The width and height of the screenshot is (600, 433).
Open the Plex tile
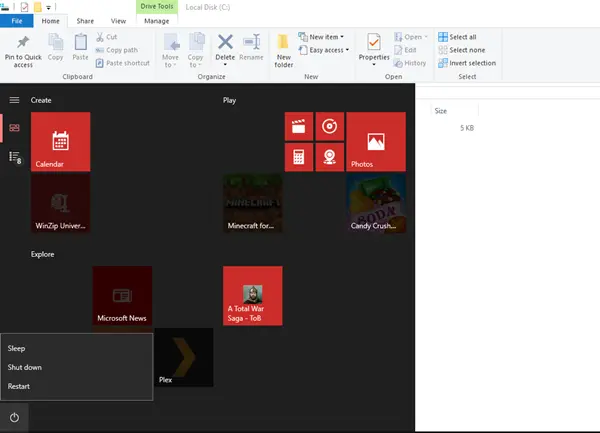point(184,357)
